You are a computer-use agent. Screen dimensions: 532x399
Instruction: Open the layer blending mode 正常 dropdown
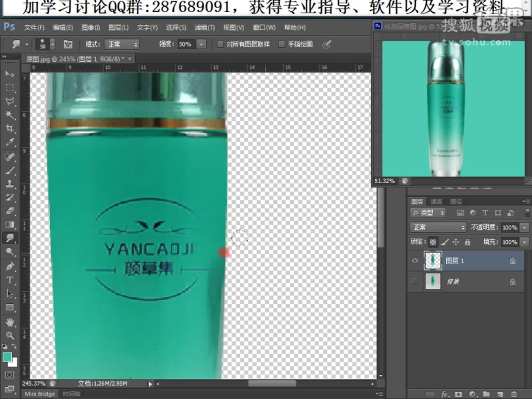[438, 227]
